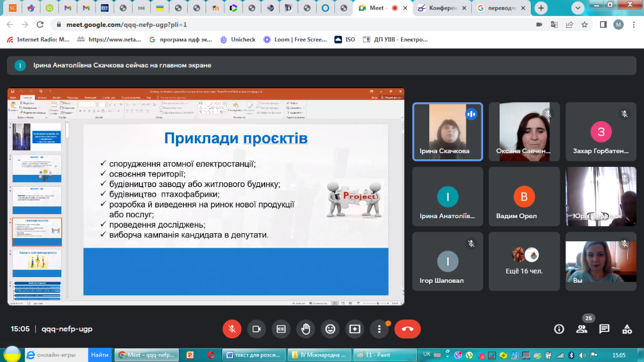Open the Activities icon in Meet

coord(627,329)
